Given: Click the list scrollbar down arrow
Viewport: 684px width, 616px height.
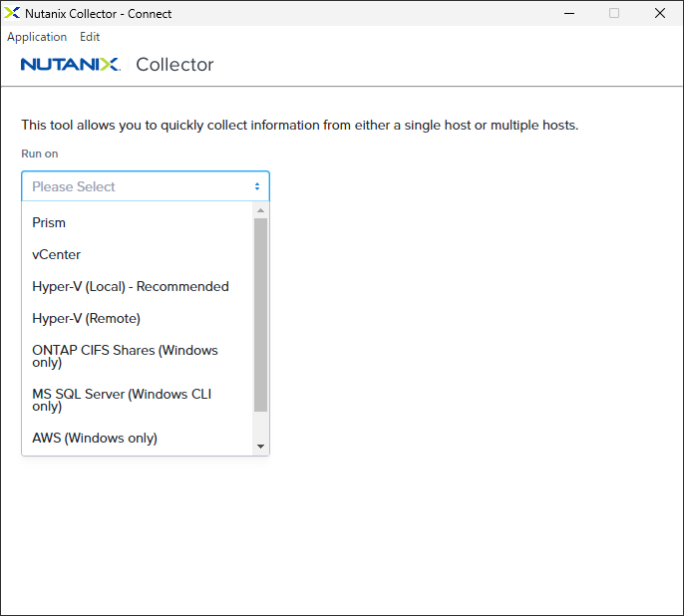Looking at the screenshot, I should point(261,446).
